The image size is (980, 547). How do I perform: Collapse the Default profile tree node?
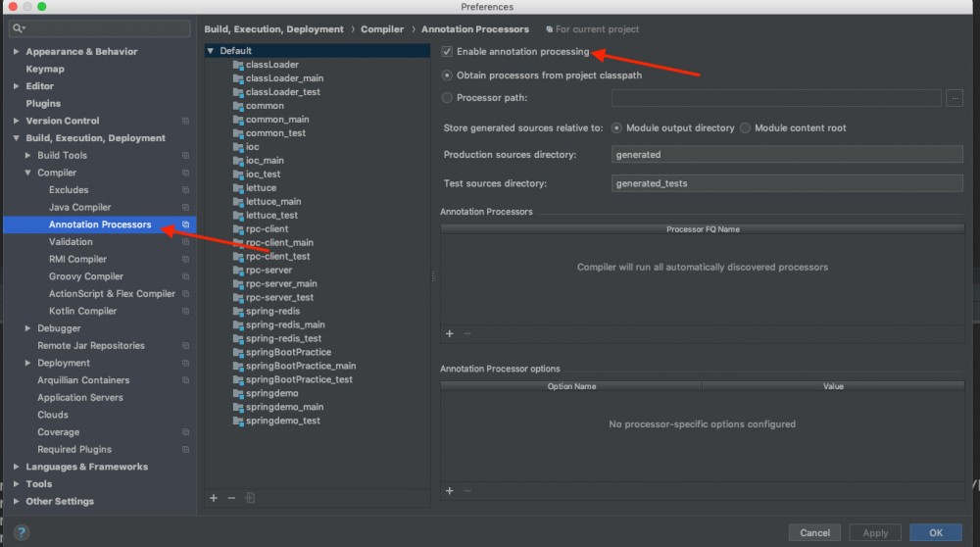211,51
